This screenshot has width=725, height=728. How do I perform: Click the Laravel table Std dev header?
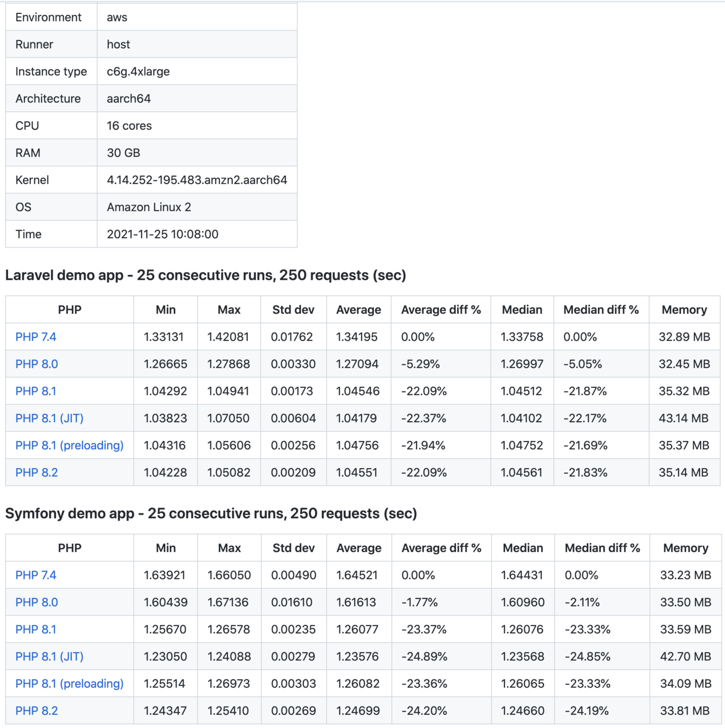[293, 310]
